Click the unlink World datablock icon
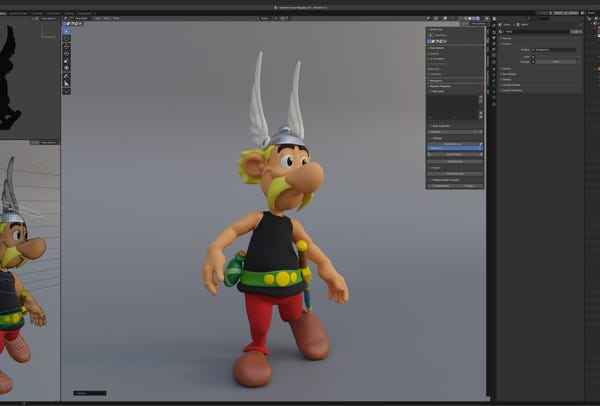This screenshot has width=600, height=406. (580, 32)
